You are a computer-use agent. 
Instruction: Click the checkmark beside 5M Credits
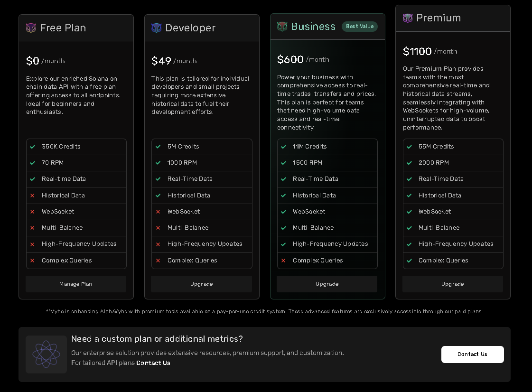(158, 147)
